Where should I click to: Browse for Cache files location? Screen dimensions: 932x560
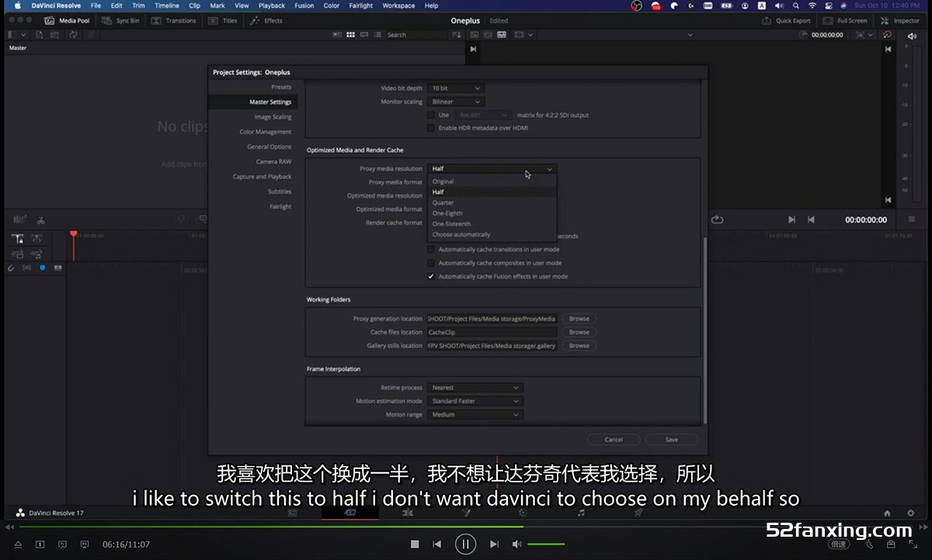coord(579,332)
